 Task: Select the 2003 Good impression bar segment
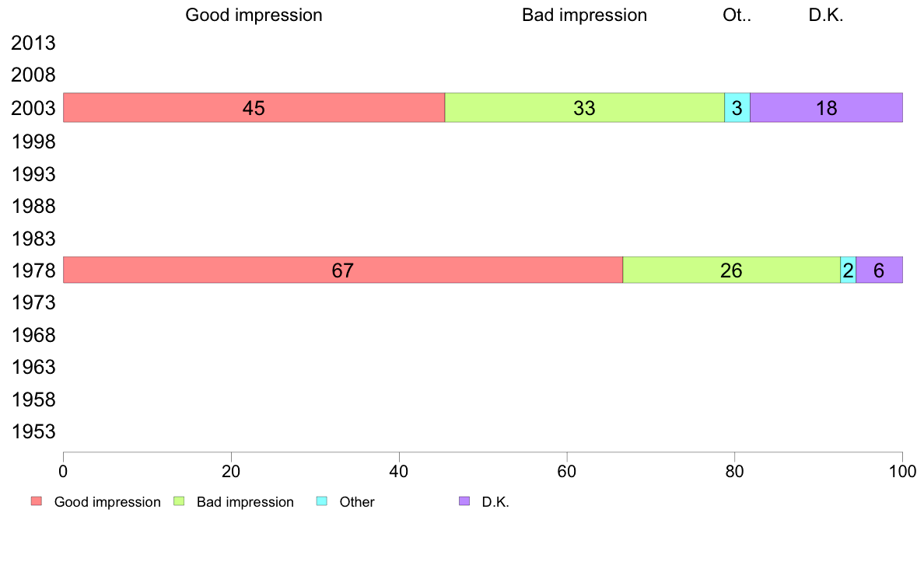click(254, 108)
